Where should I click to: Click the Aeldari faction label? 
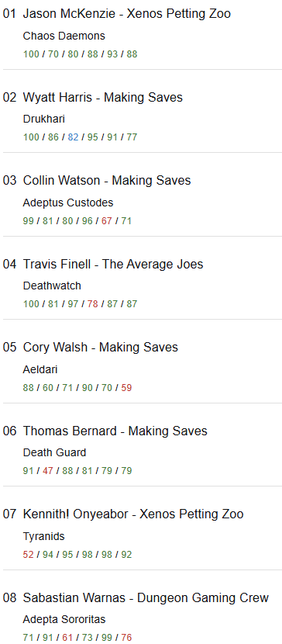40,369
